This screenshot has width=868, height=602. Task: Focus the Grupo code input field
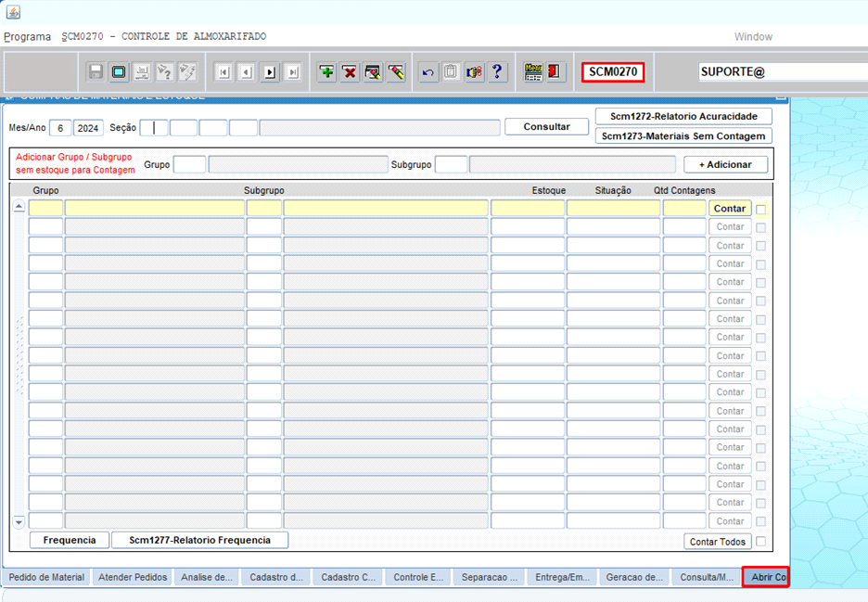(x=190, y=164)
